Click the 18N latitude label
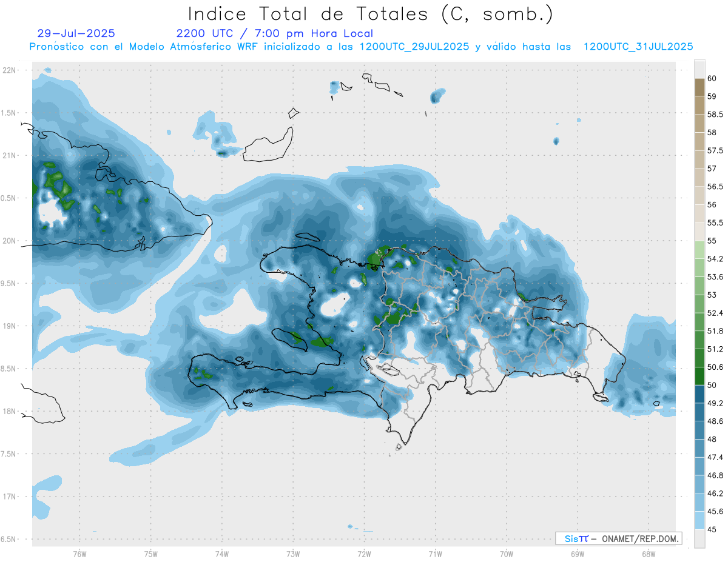 tap(10, 411)
